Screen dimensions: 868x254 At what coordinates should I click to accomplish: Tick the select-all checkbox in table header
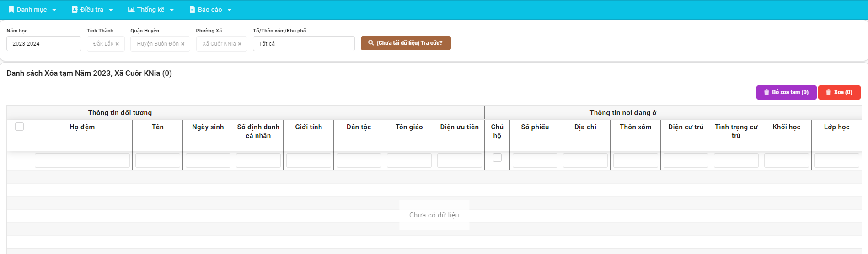click(x=19, y=127)
